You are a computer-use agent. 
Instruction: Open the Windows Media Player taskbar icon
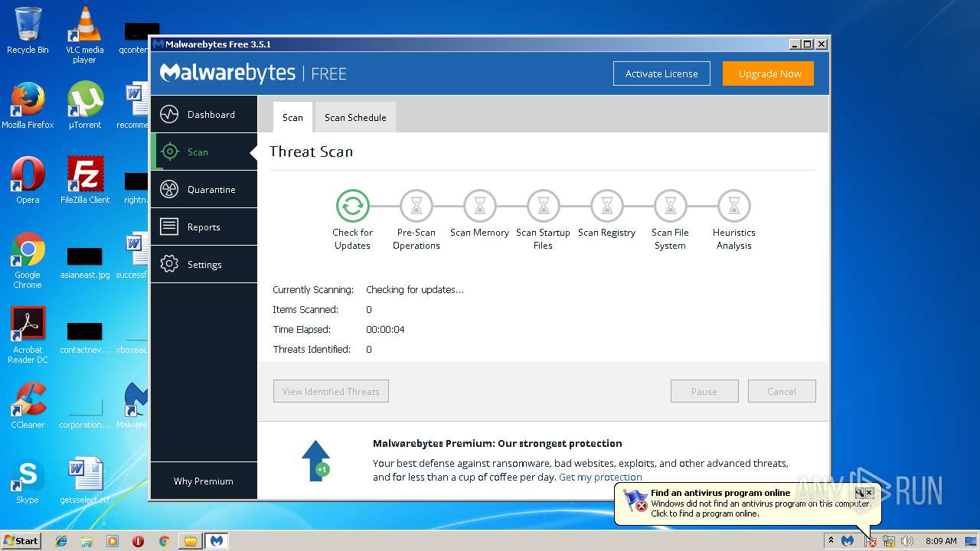[x=113, y=541]
